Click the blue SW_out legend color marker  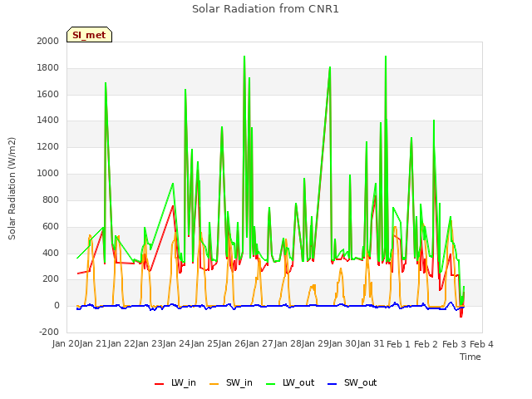click(x=332, y=384)
